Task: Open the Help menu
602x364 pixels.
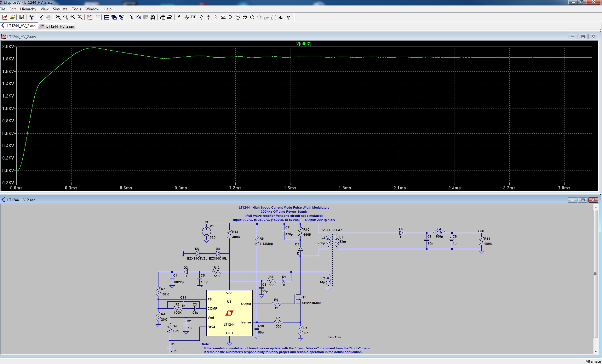Action: [x=107, y=9]
